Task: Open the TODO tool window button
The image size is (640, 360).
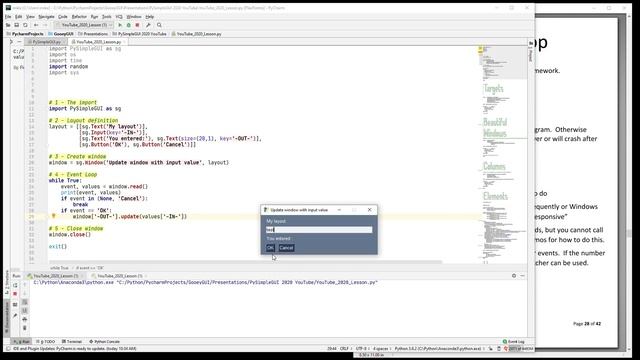Action: click(x=46, y=342)
